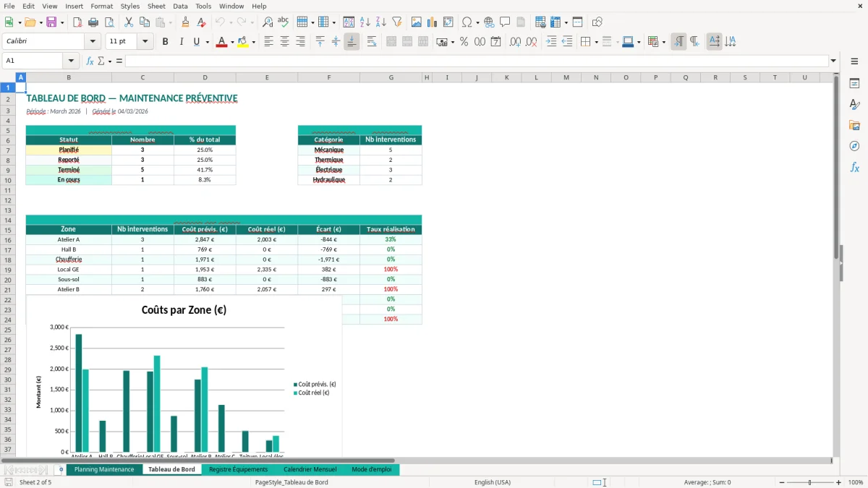The width and height of the screenshot is (868, 488).
Task: Switch to Planning Maintenance sheet tab
Action: coord(104,469)
